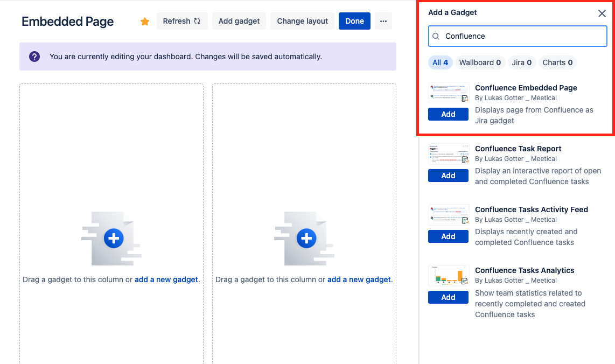The image size is (615, 364).
Task: Click 'add a new gadget' link in left column
Action: click(x=166, y=279)
